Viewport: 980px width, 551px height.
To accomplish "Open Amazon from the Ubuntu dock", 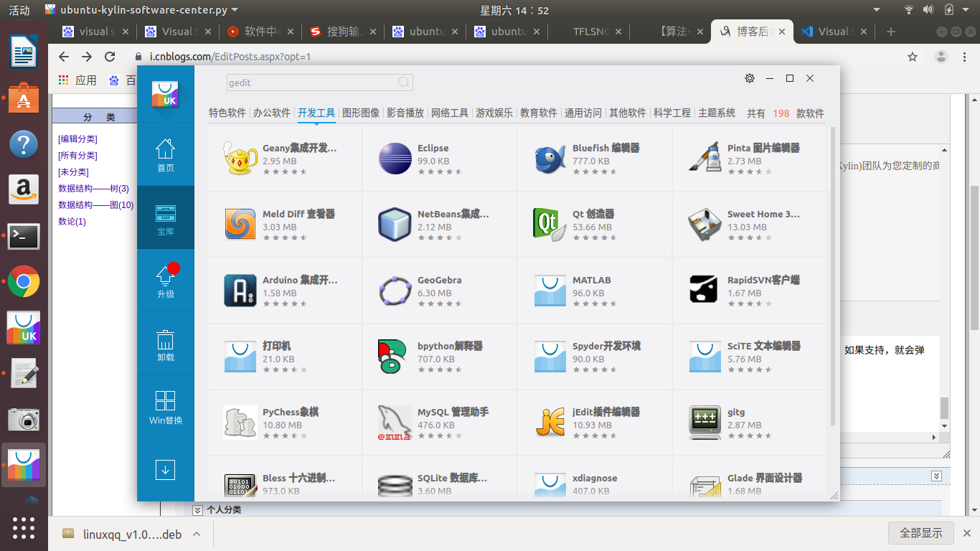I will (24, 189).
